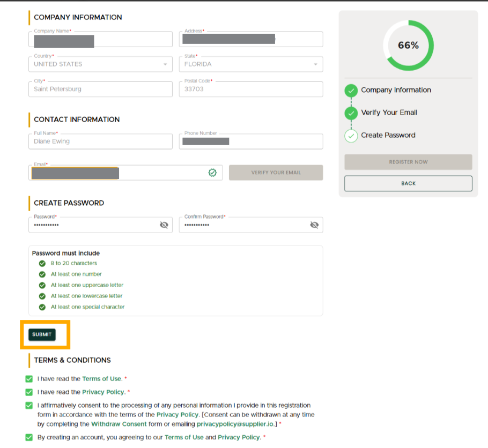Uncheck the 'I have read the Privacy Policy' checkbox
The image size is (488, 448).
[x=29, y=392]
